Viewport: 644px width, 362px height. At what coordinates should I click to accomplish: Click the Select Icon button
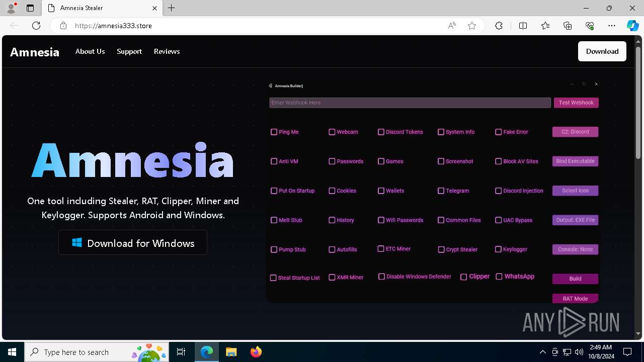pyautogui.click(x=575, y=191)
